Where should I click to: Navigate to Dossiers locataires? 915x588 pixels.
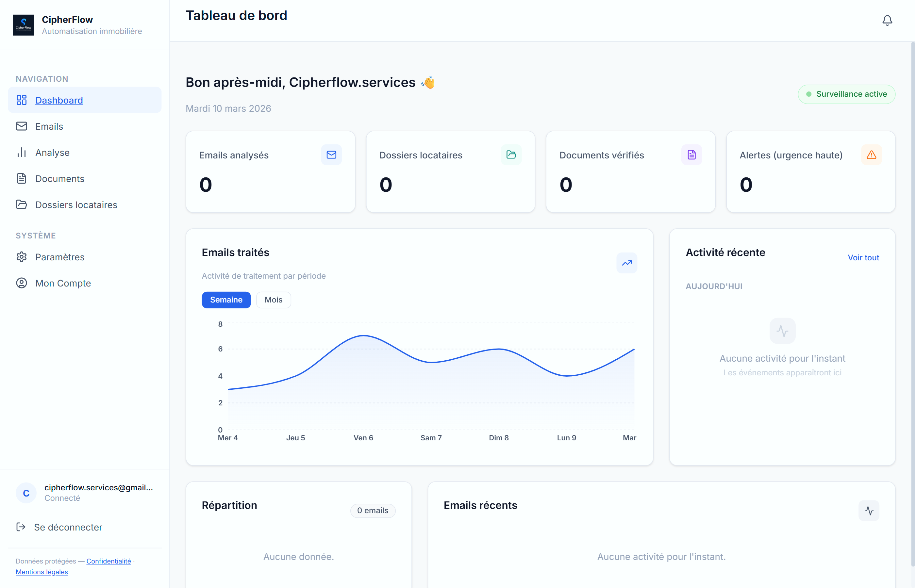coord(76,204)
